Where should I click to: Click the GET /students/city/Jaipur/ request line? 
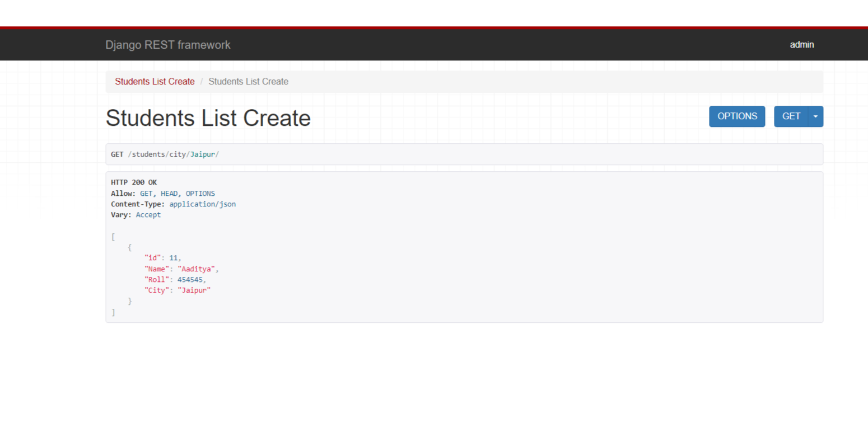(x=165, y=154)
